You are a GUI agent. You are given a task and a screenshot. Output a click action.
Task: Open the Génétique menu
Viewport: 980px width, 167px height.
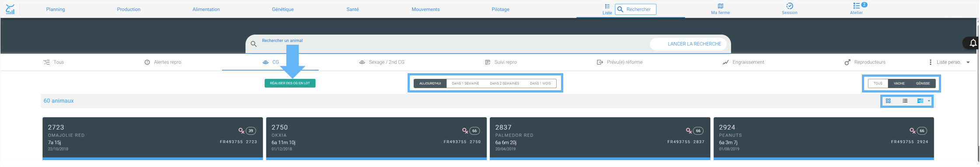pos(282,9)
